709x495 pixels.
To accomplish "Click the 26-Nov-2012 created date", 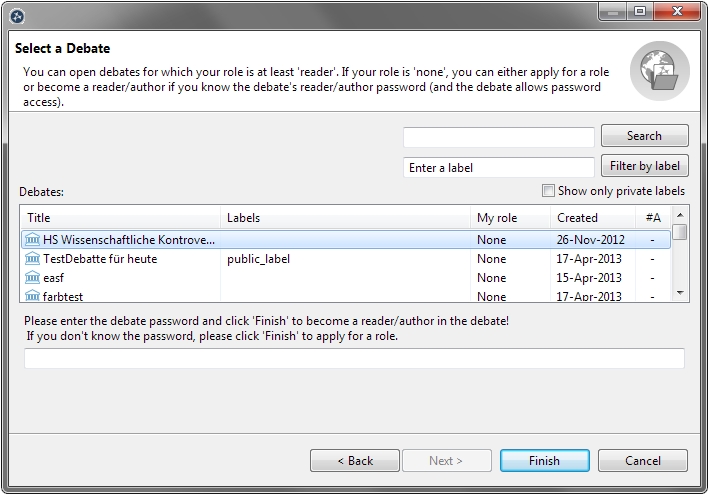I will click(x=590, y=240).
